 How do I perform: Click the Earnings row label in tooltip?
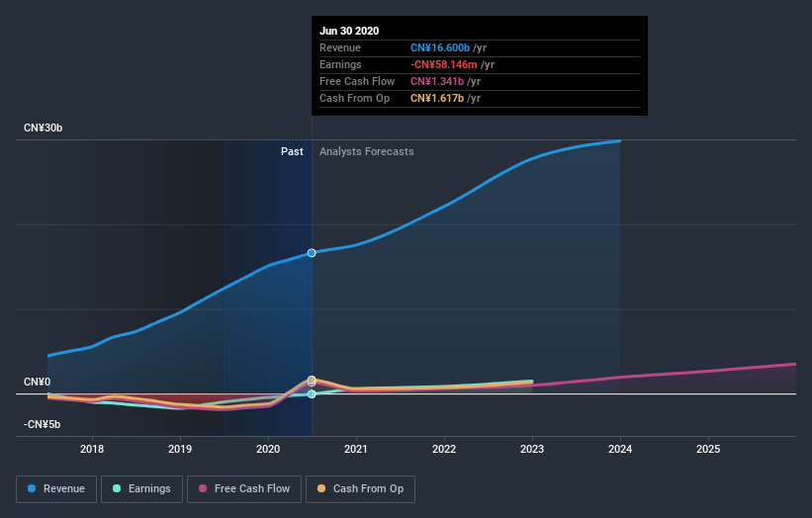pos(341,64)
